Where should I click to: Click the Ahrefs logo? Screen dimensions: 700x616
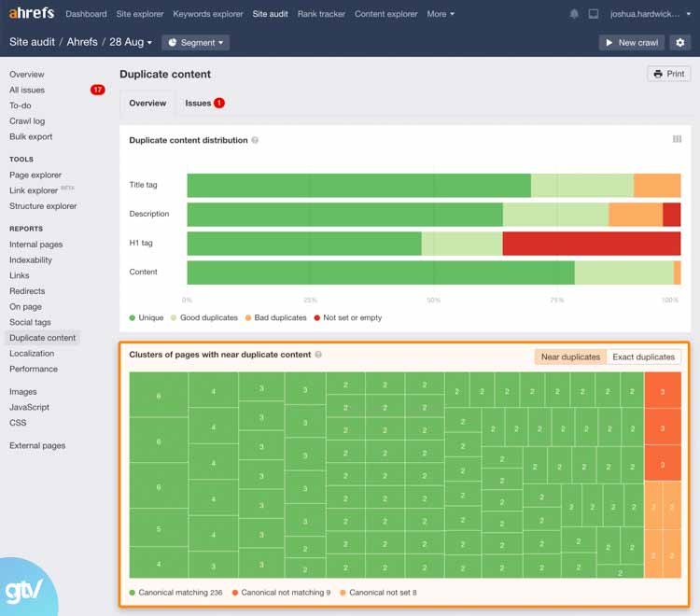[32, 14]
